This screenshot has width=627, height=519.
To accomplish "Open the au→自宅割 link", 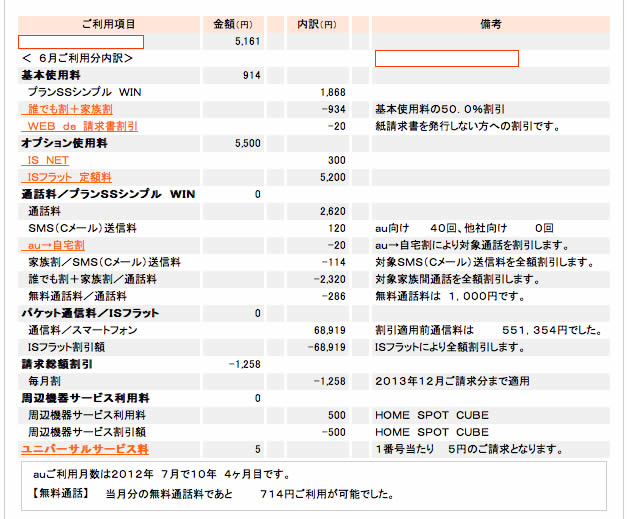I will pyautogui.click(x=53, y=245).
